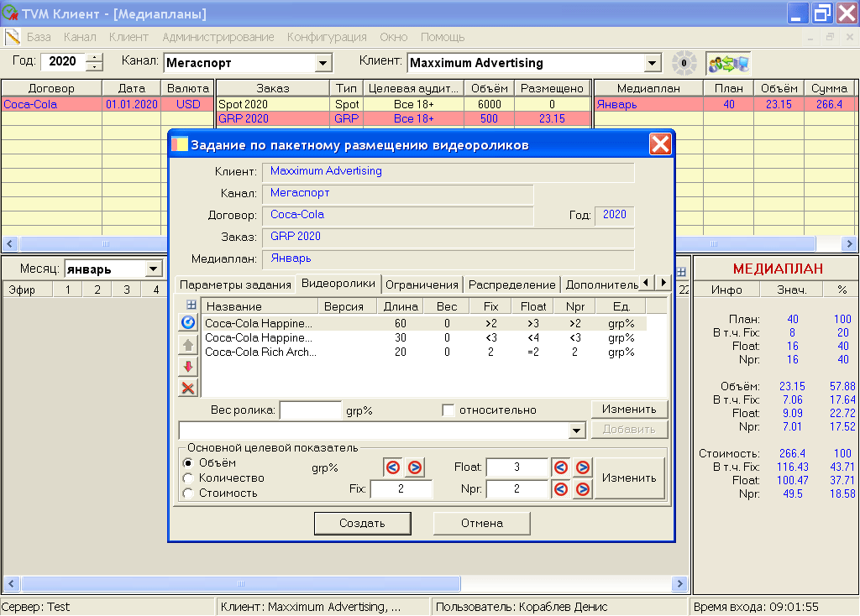The width and height of the screenshot is (860, 616).
Task: Select the 'Количество' radio button
Action: point(187,478)
